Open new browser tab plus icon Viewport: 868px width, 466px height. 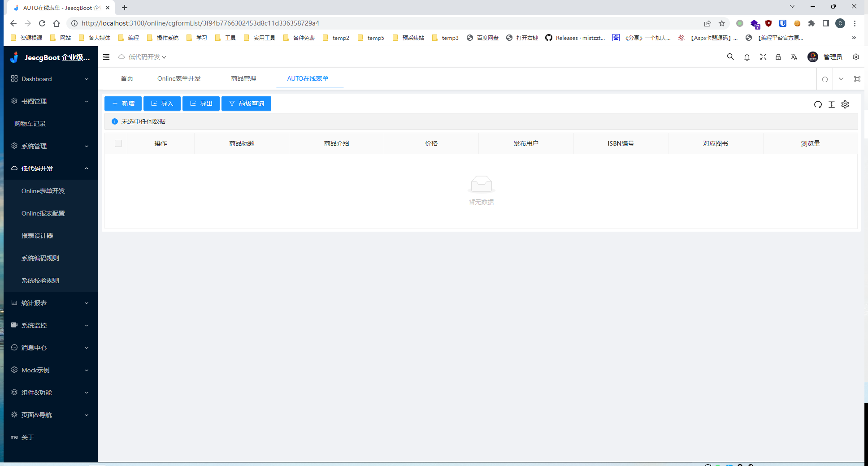[x=125, y=8]
